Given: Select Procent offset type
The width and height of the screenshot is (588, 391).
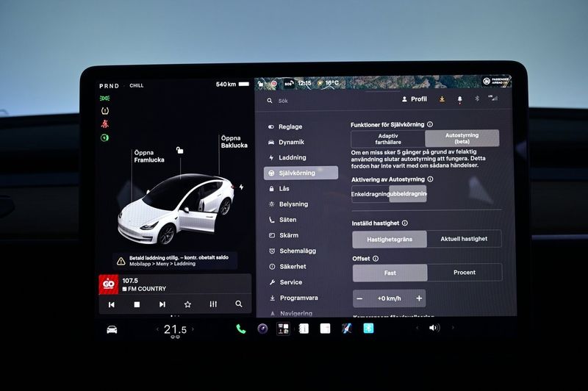Looking at the screenshot, I should 465,273.
